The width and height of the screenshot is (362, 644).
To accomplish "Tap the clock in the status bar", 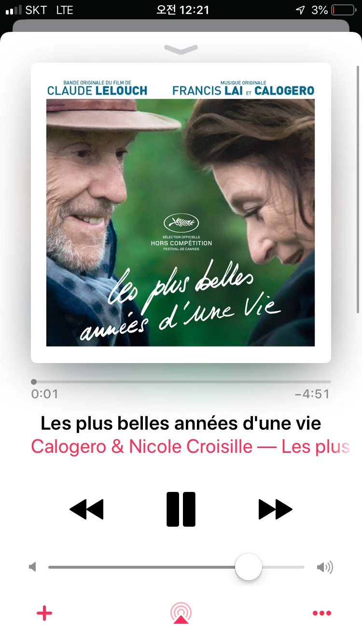I will click(x=183, y=10).
